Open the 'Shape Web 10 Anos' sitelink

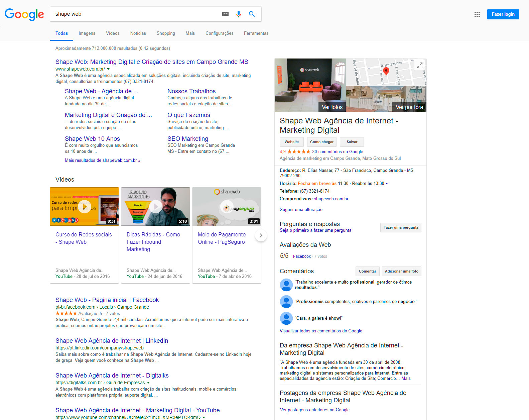[x=92, y=139]
